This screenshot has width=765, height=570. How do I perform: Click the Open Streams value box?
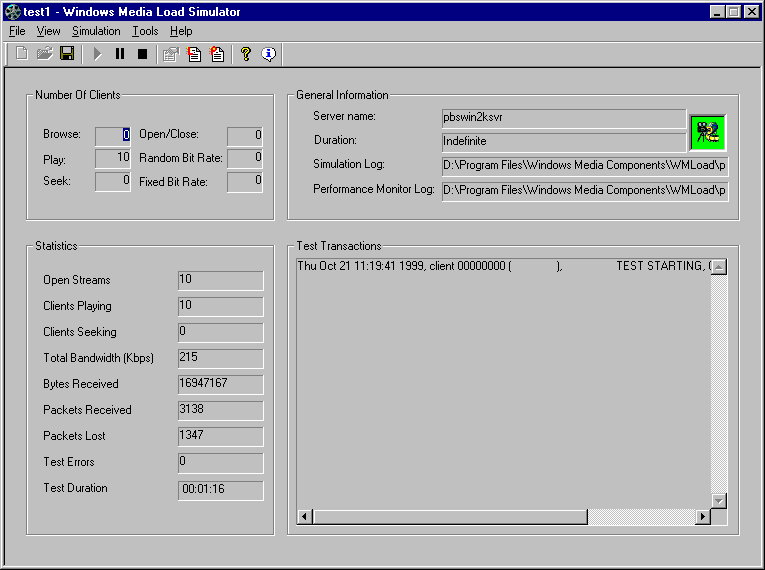pos(221,281)
